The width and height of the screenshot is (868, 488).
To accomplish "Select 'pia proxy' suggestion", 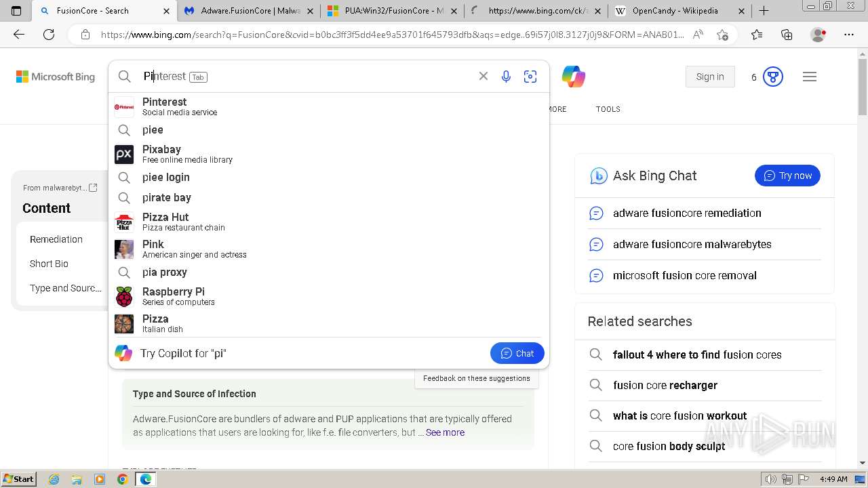I will point(329,272).
